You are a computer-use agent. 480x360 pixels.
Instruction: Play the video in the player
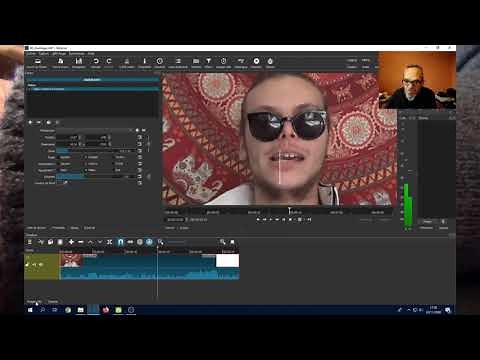click(271, 219)
